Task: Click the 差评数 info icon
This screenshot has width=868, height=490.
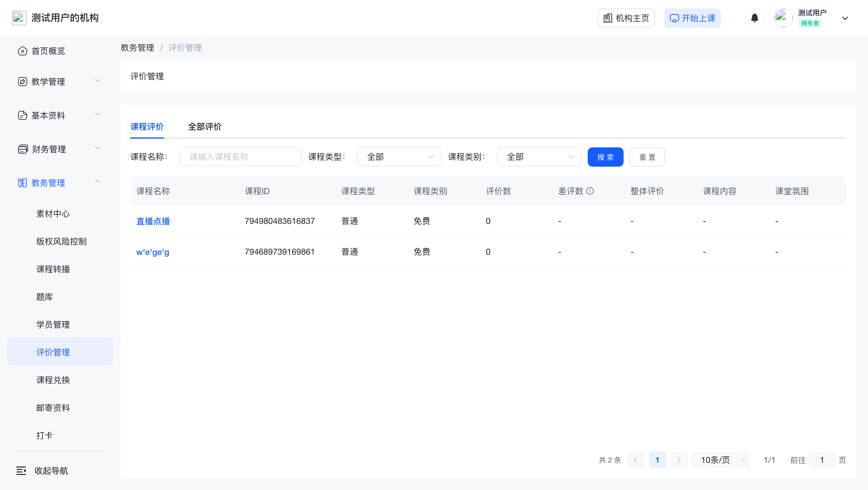Action: [x=590, y=191]
